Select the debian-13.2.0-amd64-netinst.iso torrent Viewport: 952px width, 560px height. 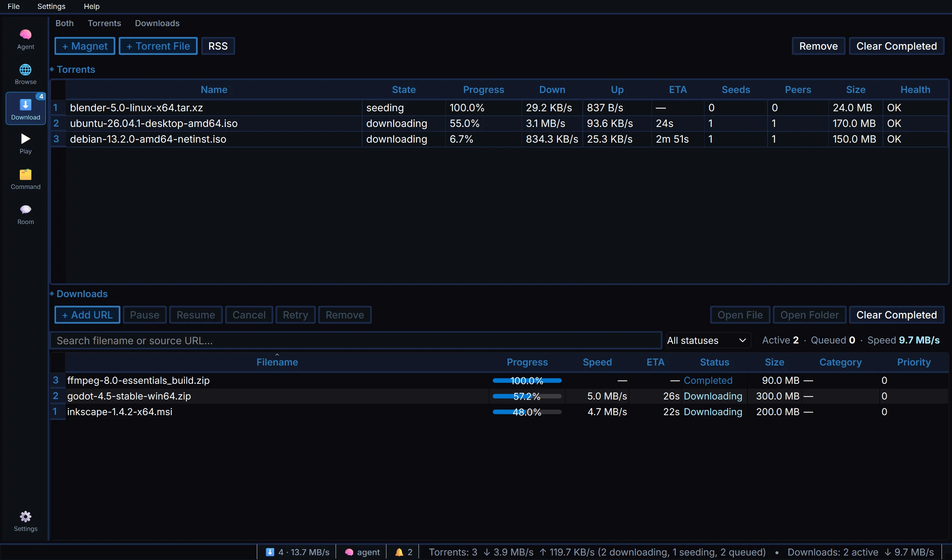(500, 139)
